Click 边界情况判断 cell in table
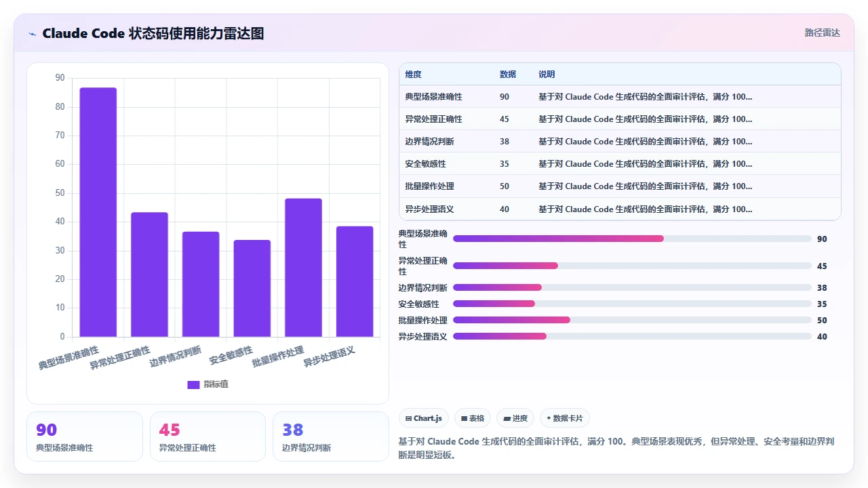 (429, 142)
